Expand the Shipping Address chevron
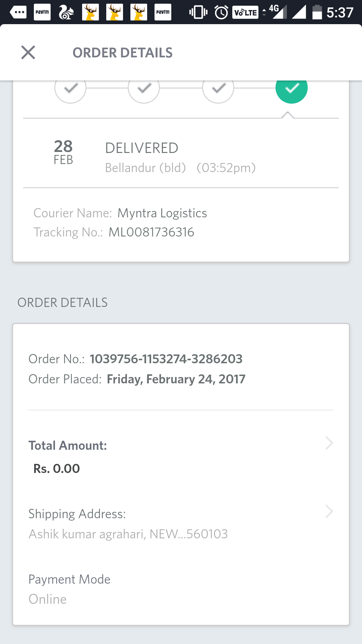Viewport: 362px width, 644px height. point(329,512)
